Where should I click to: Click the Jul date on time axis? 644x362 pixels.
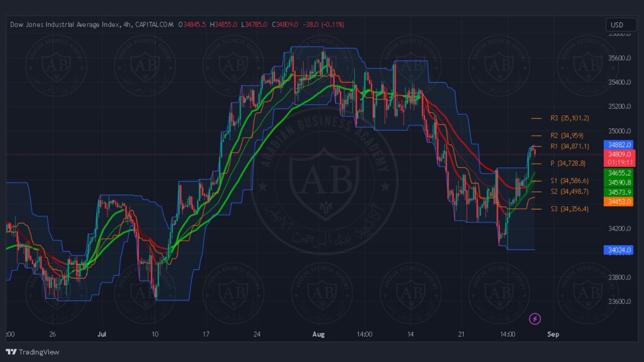pyautogui.click(x=102, y=334)
